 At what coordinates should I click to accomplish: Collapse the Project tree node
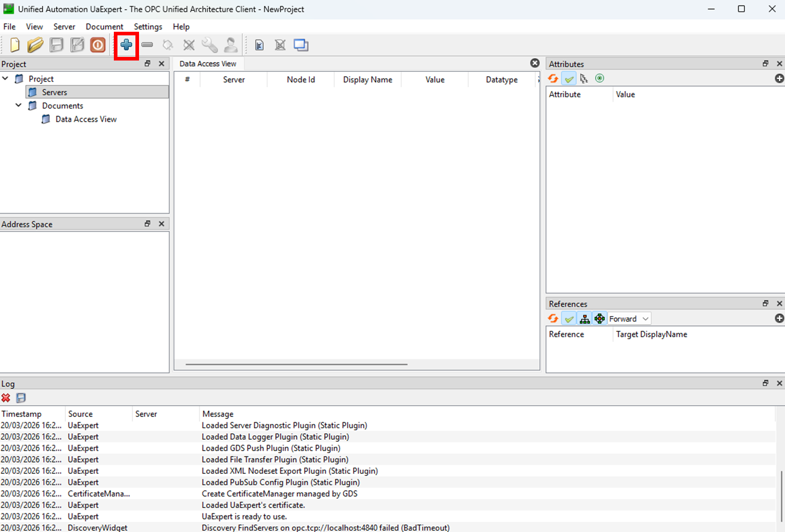click(x=5, y=78)
